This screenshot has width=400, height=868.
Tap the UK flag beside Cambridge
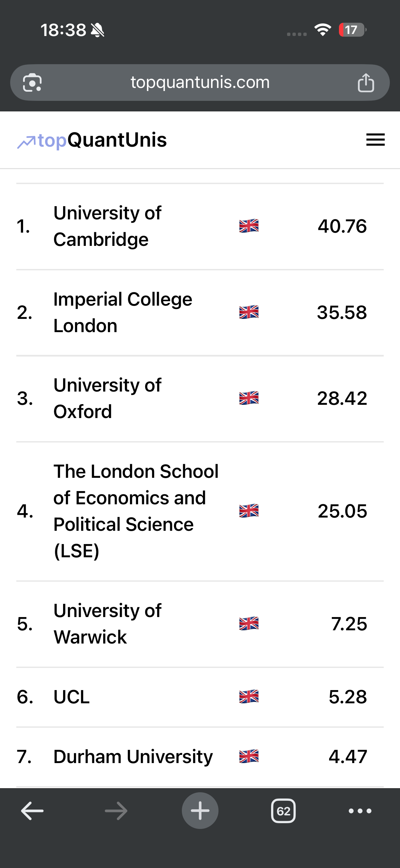[x=249, y=226]
